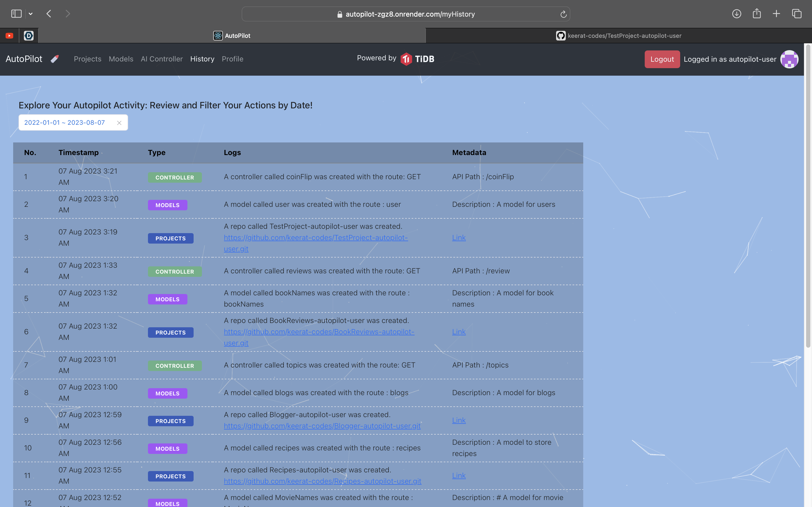Image resolution: width=812 pixels, height=507 pixels.
Task: Reload the page with the refresh icon
Action: 563,14
